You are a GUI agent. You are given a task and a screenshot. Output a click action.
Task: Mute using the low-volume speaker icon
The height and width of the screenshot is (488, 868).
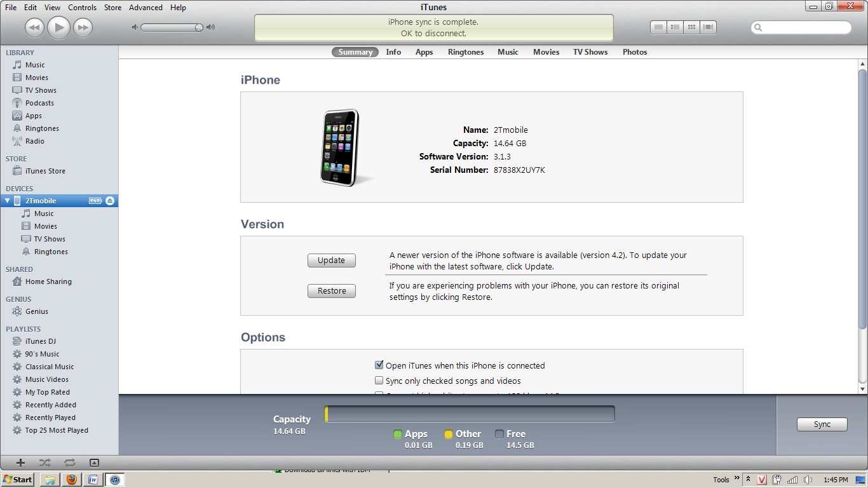click(x=135, y=27)
